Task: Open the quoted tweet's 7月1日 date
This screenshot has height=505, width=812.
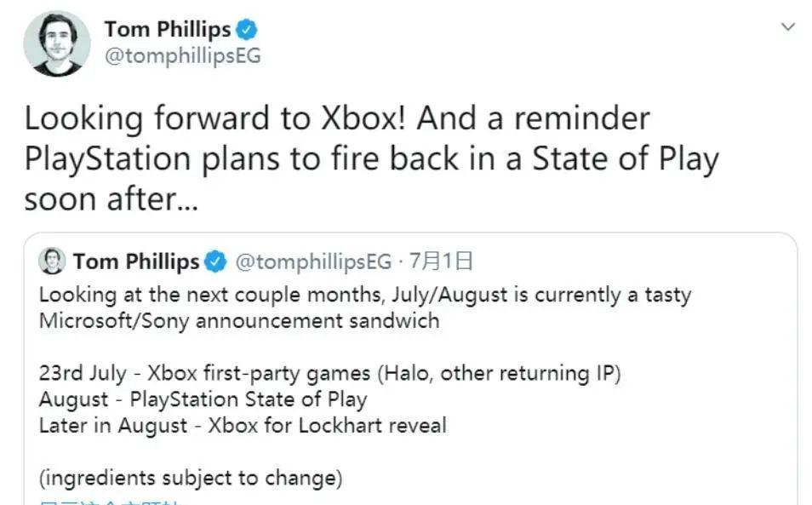Action: (443, 261)
